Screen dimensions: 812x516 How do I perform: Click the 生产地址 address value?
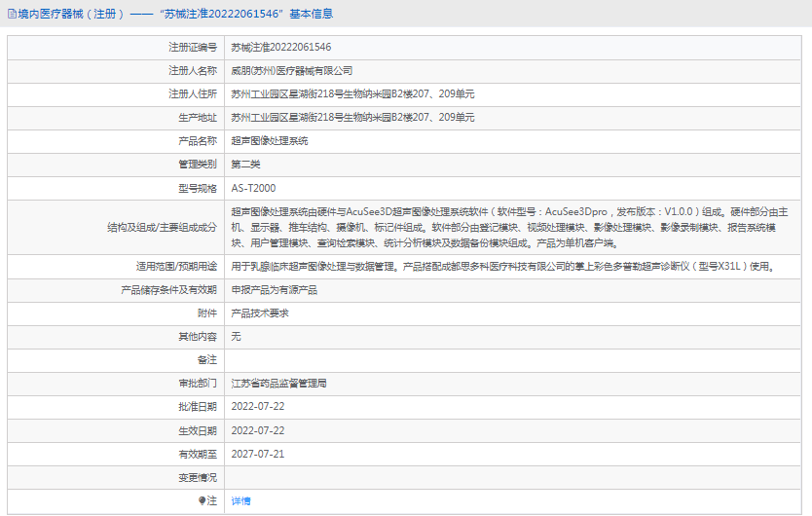(x=352, y=117)
